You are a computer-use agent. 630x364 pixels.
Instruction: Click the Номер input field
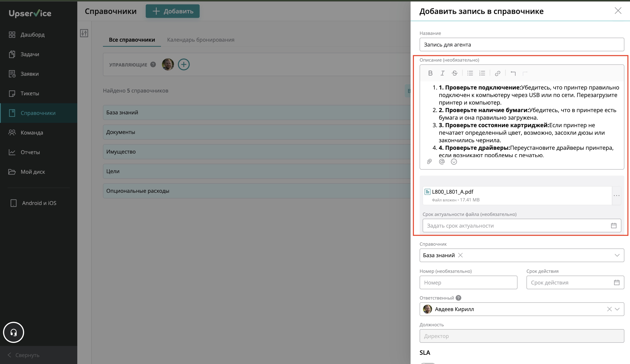pos(468,283)
